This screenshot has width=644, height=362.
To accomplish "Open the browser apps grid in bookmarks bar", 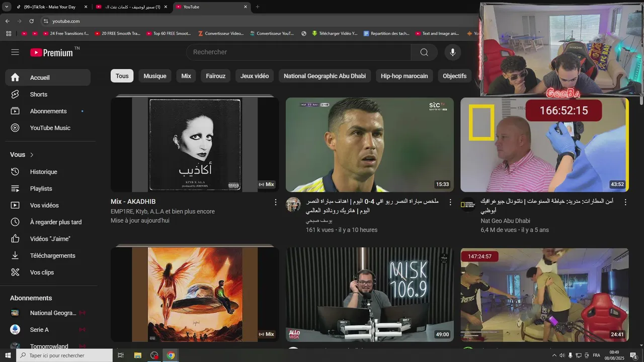I will pyautogui.click(x=9, y=34).
